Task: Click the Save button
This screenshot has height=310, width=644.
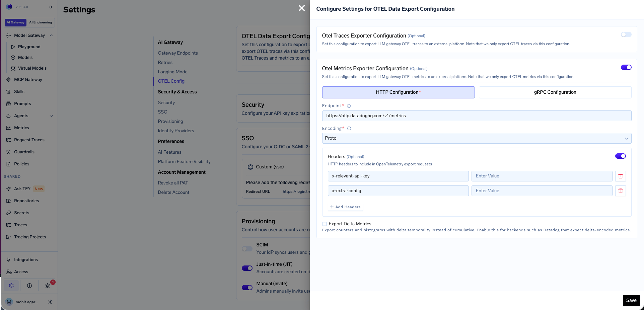Action: pos(631,301)
